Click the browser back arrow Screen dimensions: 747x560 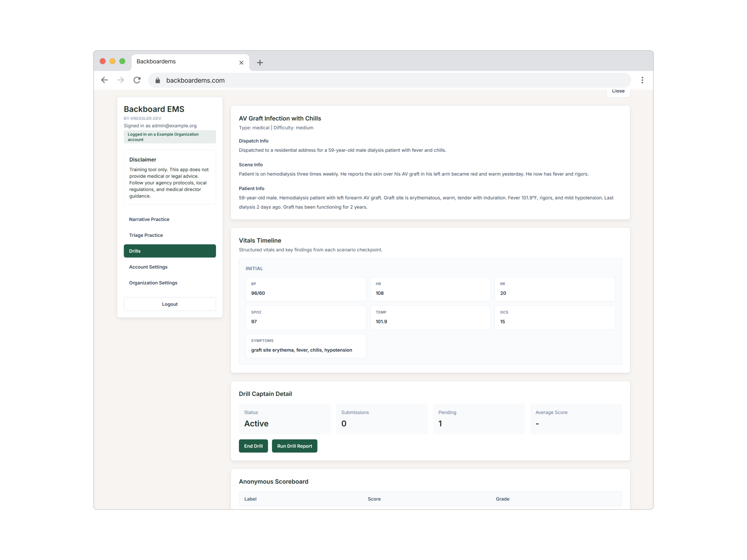[x=104, y=80]
